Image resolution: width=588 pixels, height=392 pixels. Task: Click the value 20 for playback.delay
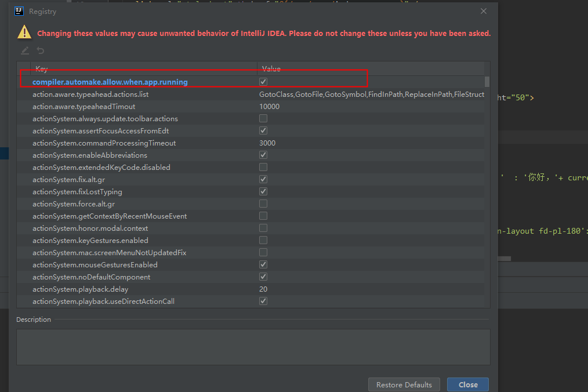(263, 289)
